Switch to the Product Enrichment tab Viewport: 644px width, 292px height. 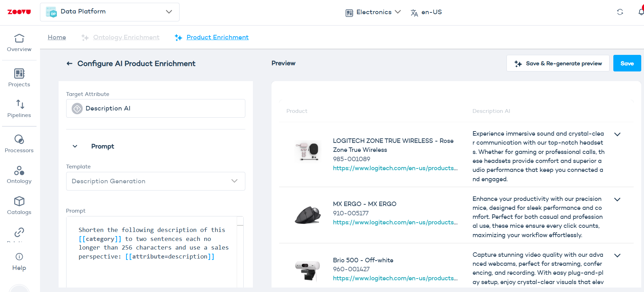coord(217,37)
